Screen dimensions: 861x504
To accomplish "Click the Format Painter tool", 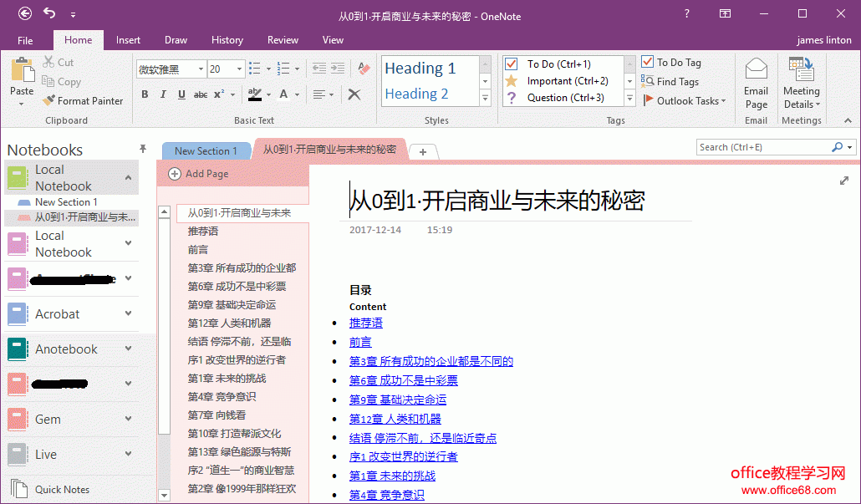I will 83,101.
